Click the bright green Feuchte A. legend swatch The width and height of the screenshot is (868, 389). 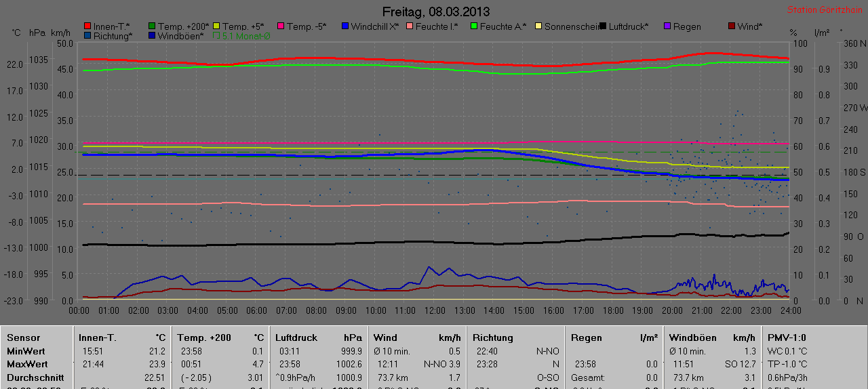pos(474,26)
